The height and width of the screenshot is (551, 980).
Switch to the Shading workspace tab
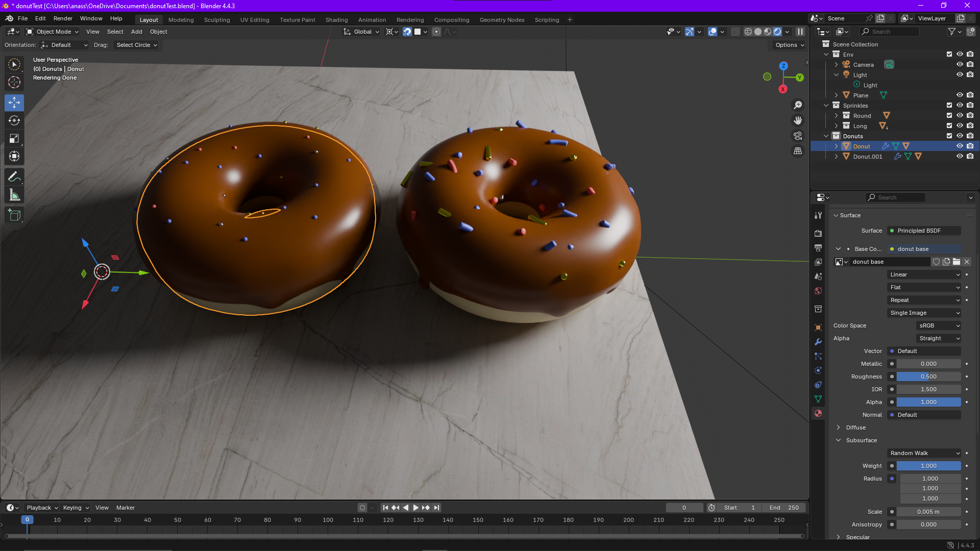tap(336, 20)
